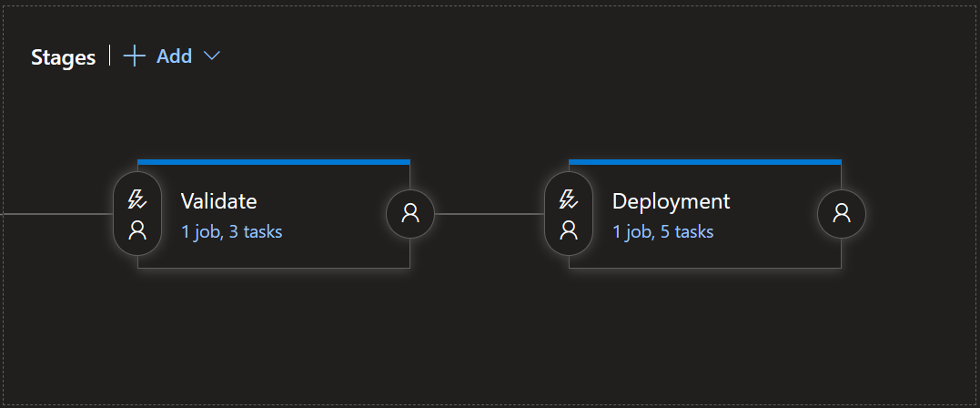Click the plus icon beside Add
Screen dimensions: 980x408
(x=135, y=56)
